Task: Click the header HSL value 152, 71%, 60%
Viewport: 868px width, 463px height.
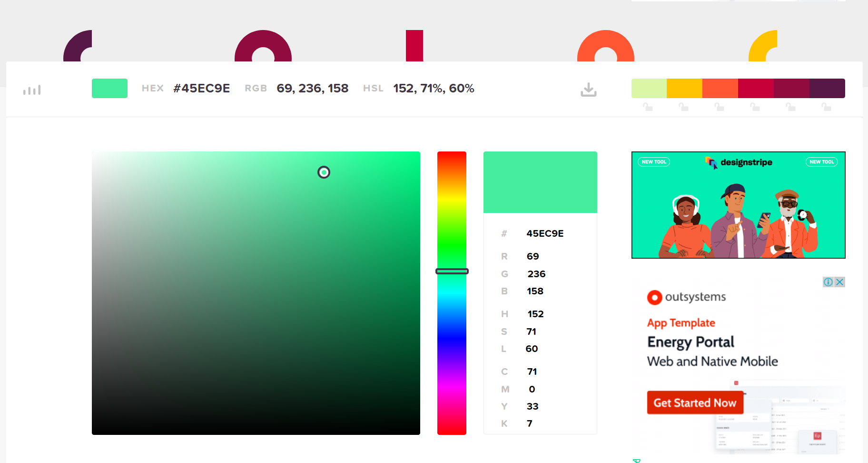Action: pos(434,88)
